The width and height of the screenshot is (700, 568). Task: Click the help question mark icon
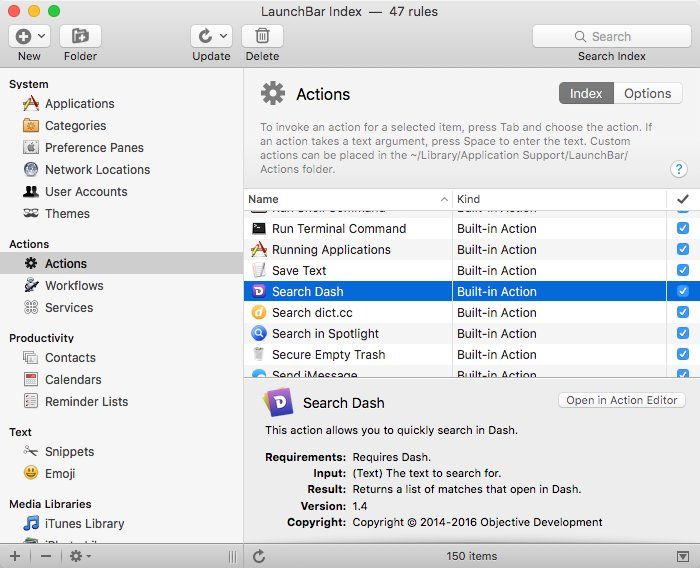[x=679, y=169]
